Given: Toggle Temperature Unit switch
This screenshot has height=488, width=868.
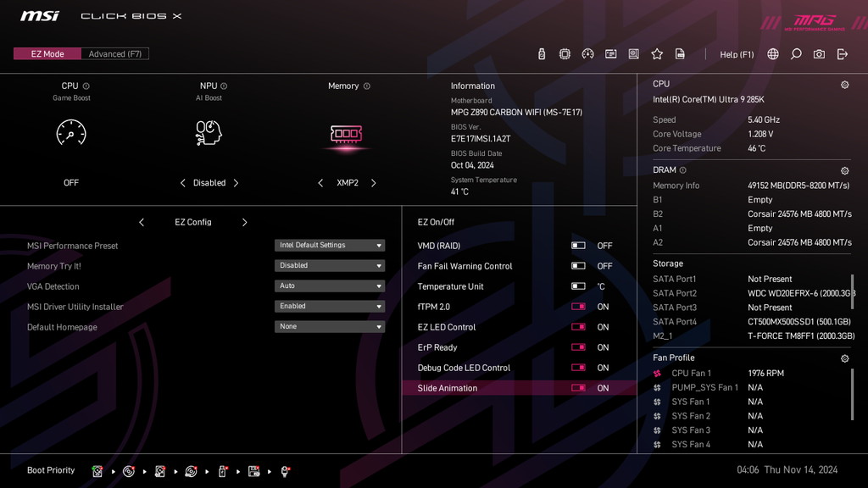Looking at the screenshot, I should (x=578, y=286).
